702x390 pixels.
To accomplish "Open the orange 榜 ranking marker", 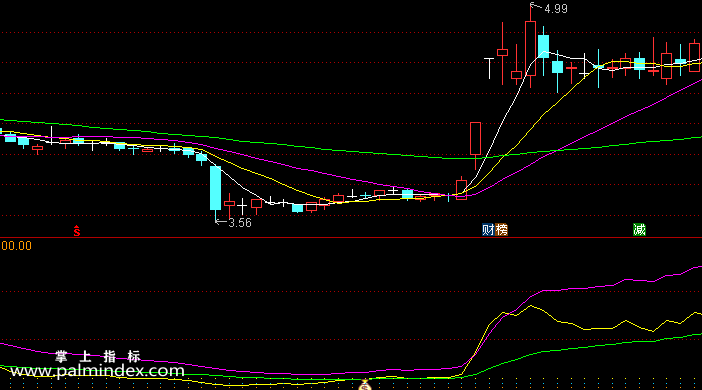I will pyautogui.click(x=501, y=230).
